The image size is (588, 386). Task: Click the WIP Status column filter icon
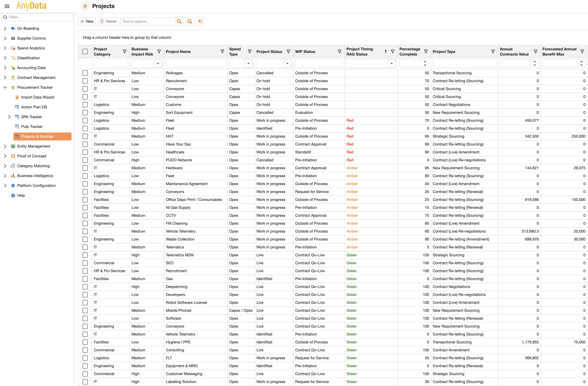339,51
